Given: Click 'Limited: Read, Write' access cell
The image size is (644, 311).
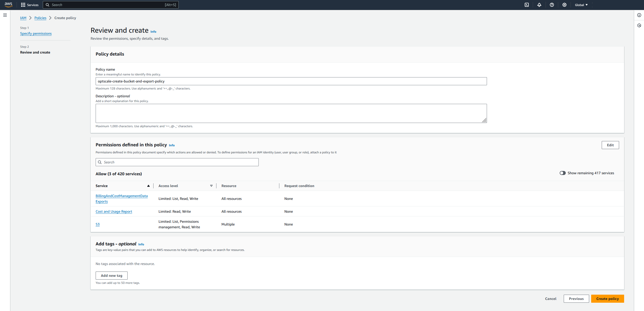Looking at the screenshot, I should point(175,211).
